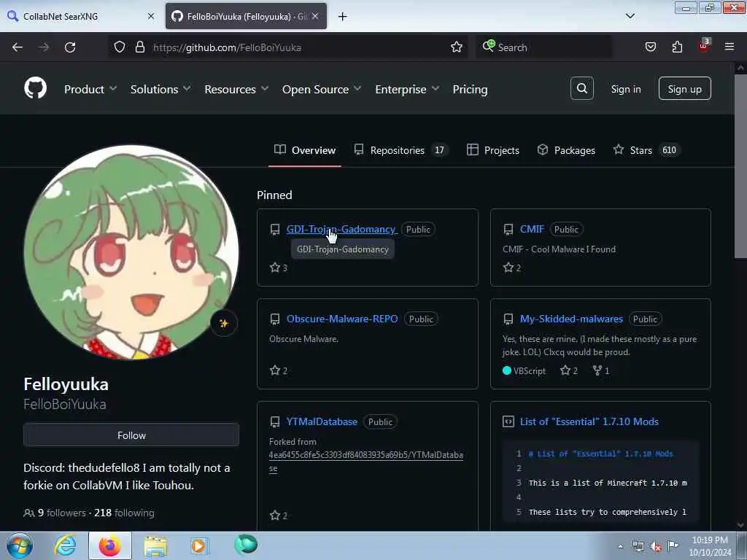The image size is (747, 560).
Task: Click the muted volume tray icon
Action: click(x=656, y=547)
